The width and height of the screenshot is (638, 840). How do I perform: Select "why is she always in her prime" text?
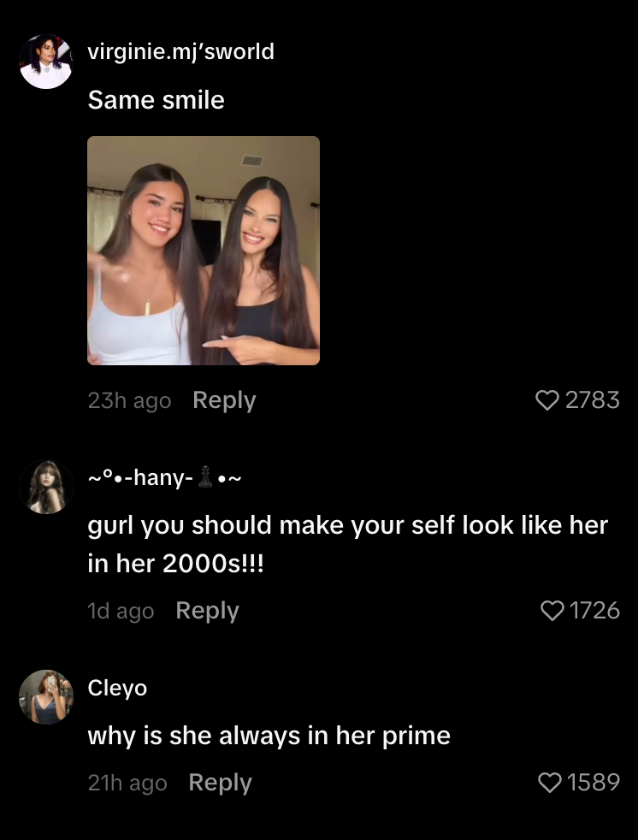[269, 736]
